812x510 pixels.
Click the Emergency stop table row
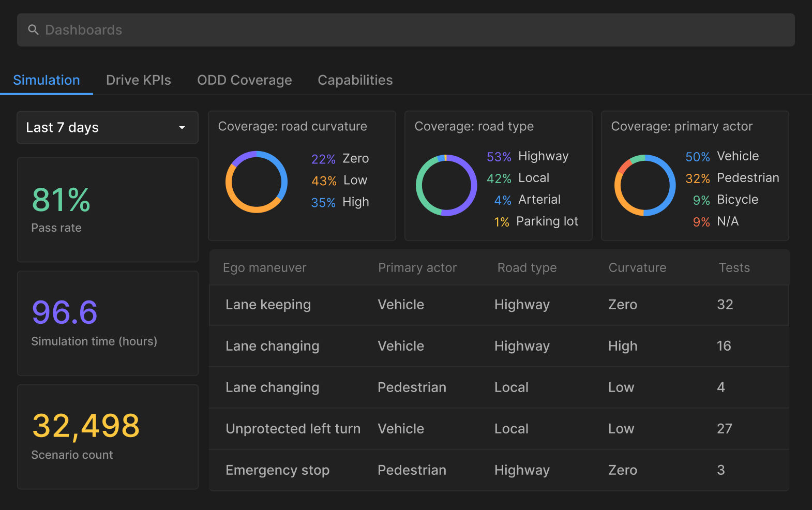499,470
